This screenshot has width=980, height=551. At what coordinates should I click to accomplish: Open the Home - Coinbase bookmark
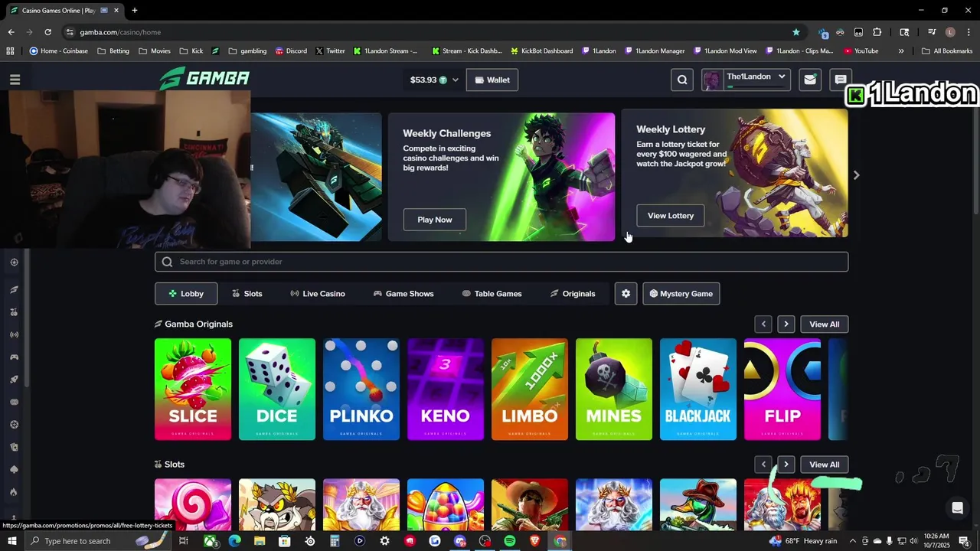(59, 51)
